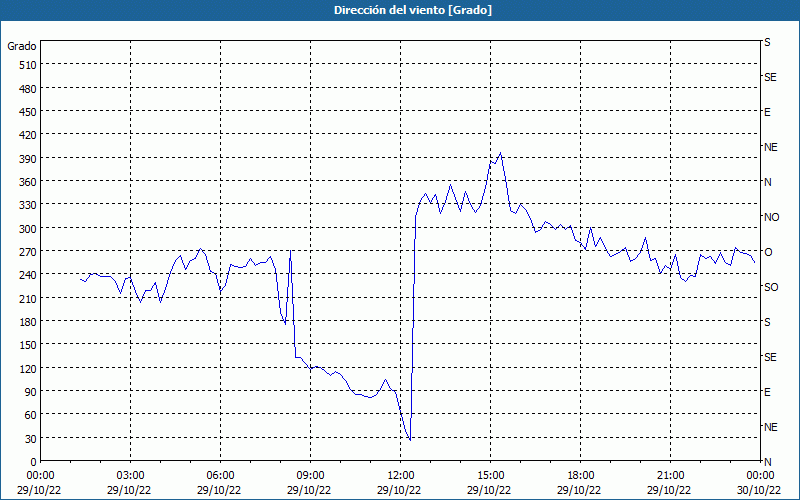Click the 390 y-axis label
The height and width of the screenshot is (500, 800).
[x=28, y=159]
